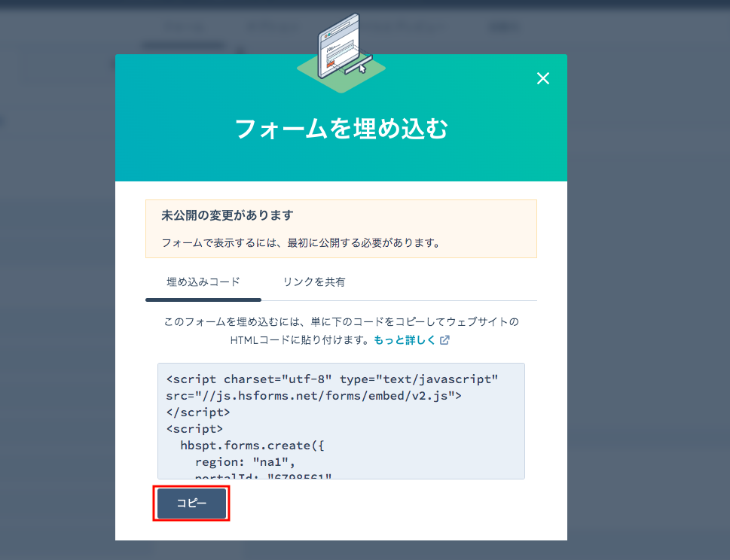The width and height of the screenshot is (730, 560).
Task: Click the region: "na1" code line
Action: pos(245,462)
